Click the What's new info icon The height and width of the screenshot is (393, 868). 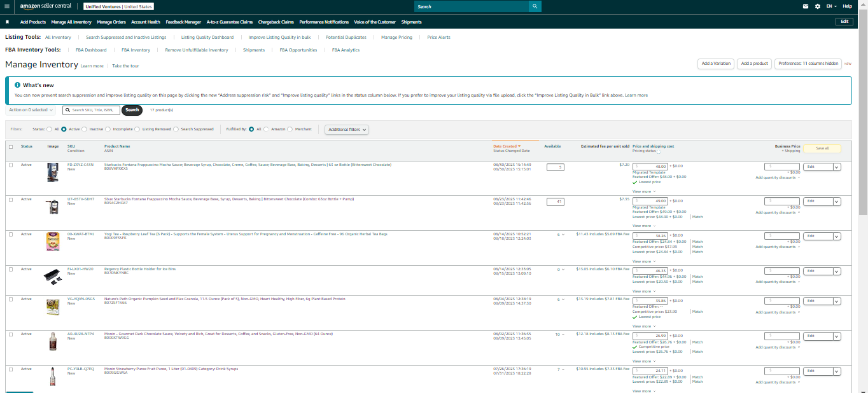pos(18,85)
